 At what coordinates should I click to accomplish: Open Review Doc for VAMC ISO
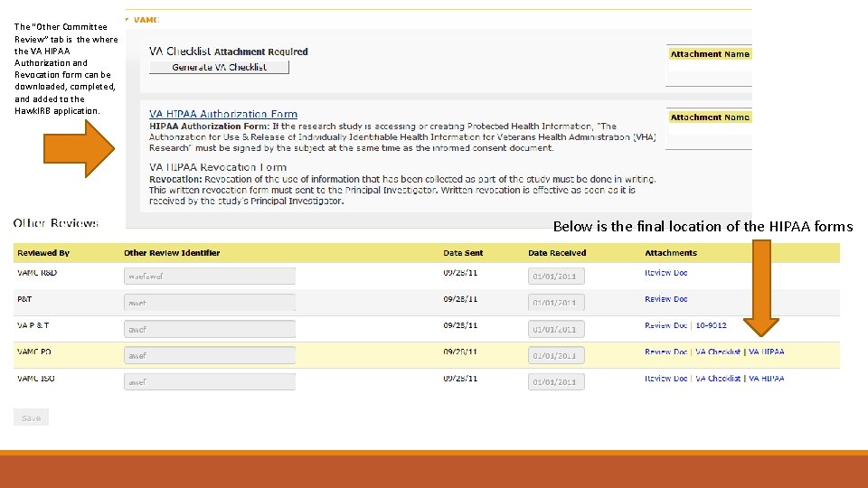click(666, 379)
